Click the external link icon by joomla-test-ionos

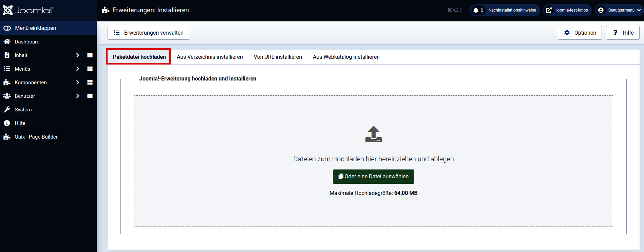click(549, 10)
